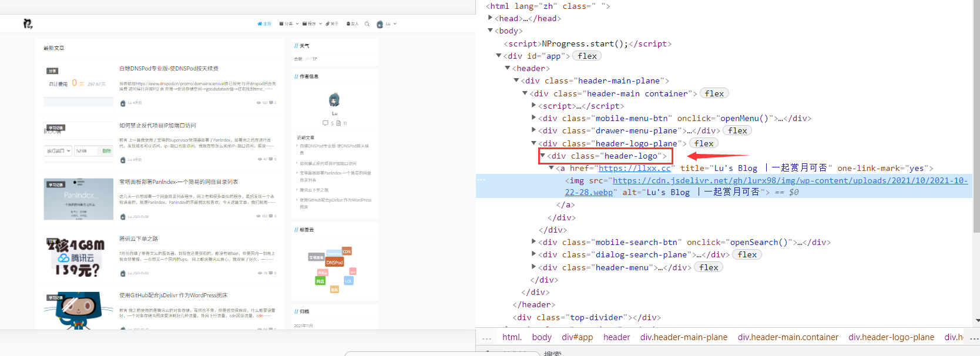The height and width of the screenshot is (356, 980).
Task: Toggle flex badge on div id=app
Action: [587, 56]
